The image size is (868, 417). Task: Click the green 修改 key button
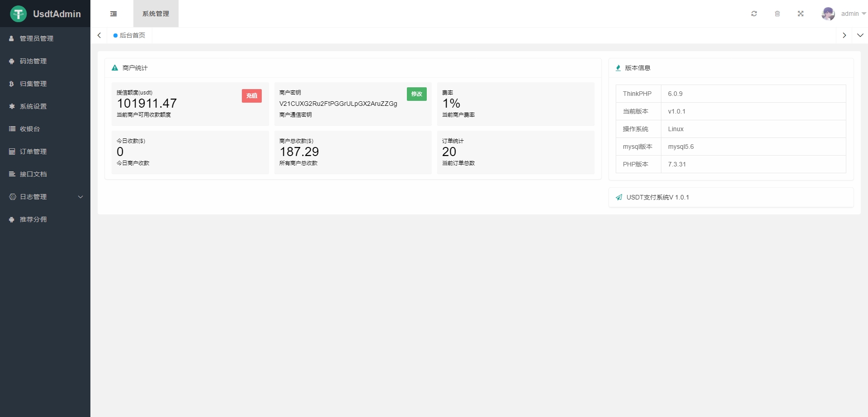tap(416, 94)
